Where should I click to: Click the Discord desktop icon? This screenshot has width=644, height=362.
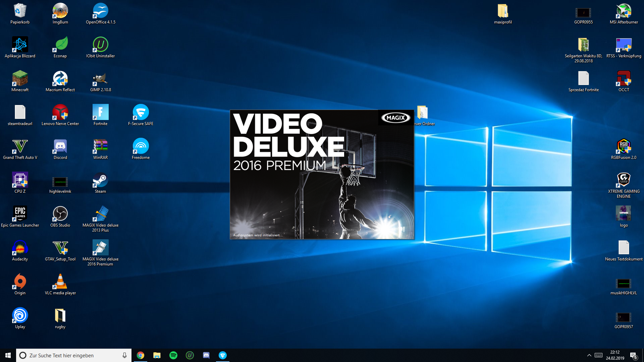(x=60, y=146)
